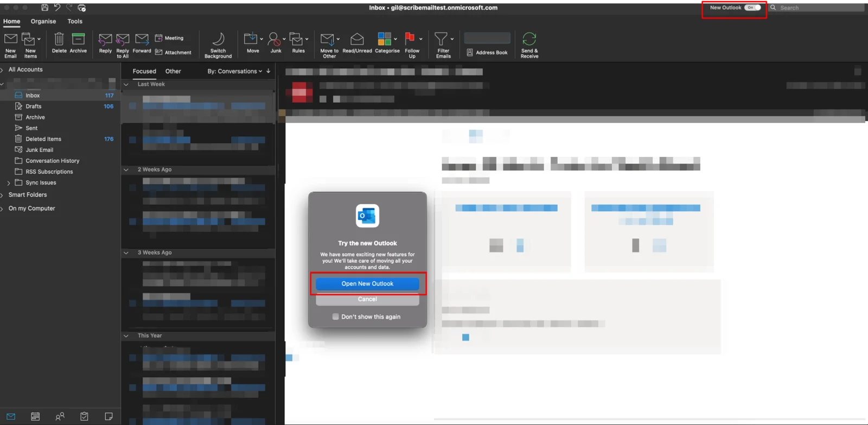The image size is (868, 425).
Task: Open Notes view in bottom bar
Action: [108, 416]
